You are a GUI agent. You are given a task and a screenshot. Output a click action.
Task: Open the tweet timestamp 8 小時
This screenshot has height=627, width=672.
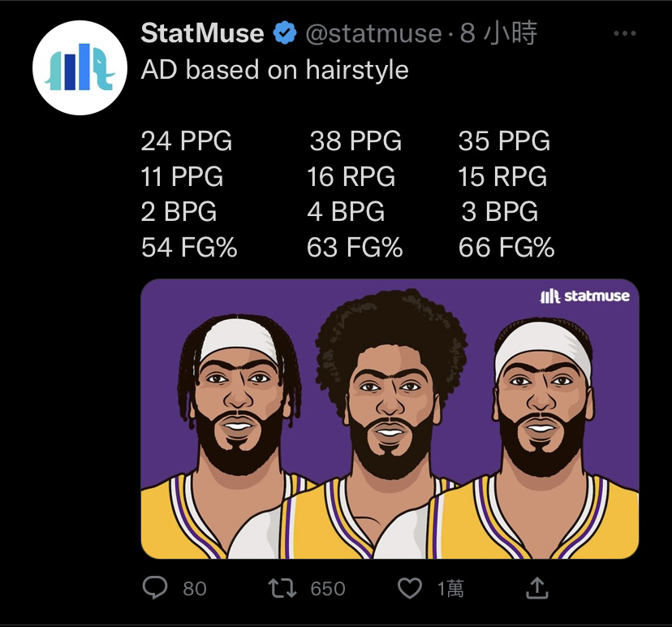coord(498,33)
